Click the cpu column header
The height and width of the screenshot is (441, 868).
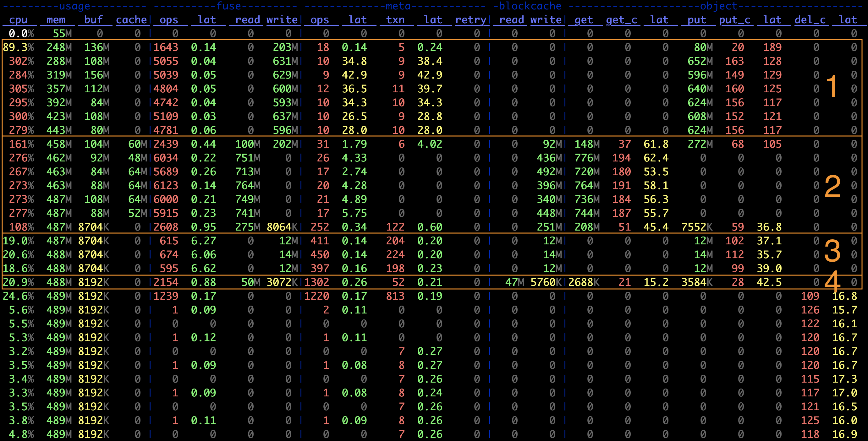pyautogui.click(x=19, y=20)
